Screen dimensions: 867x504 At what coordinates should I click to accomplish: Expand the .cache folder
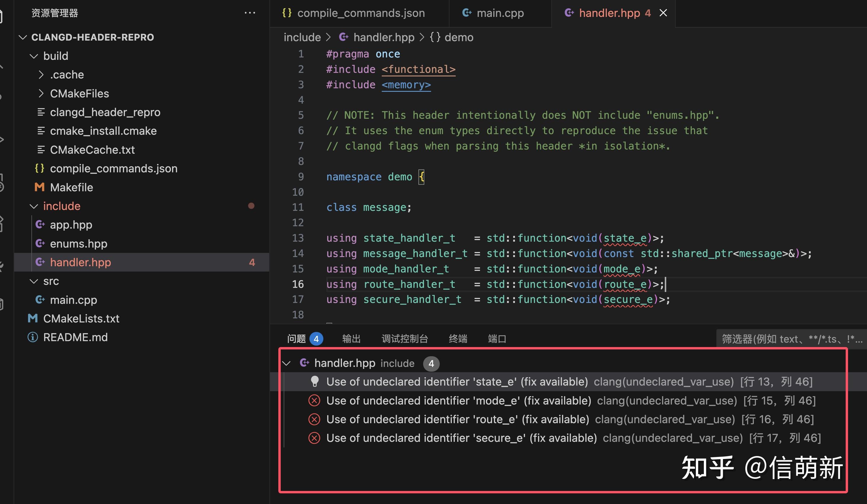pyautogui.click(x=41, y=75)
